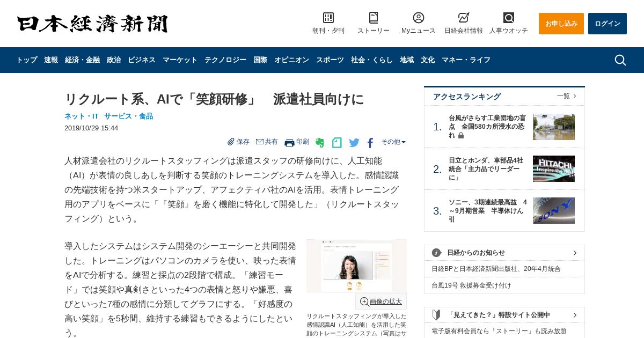Expand the その他 share dropdown
The width and height of the screenshot is (644, 338).
(393, 142)
